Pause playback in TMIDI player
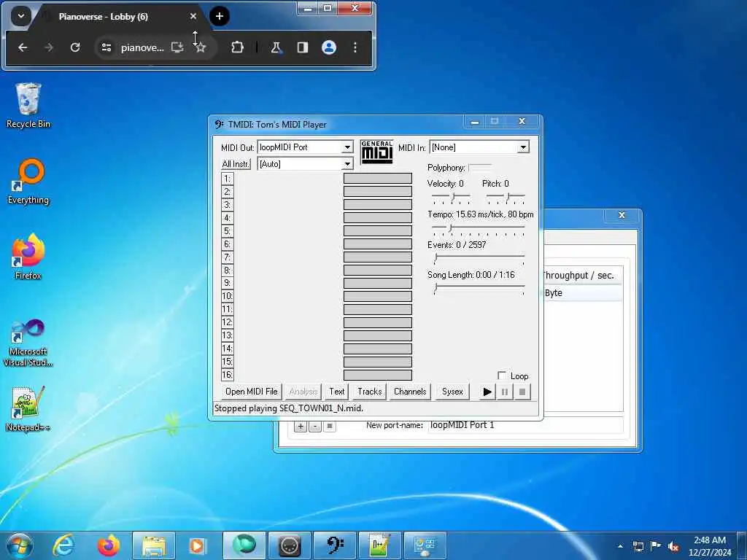The width and height of the screenshot is (747, 560). (505, 392)
